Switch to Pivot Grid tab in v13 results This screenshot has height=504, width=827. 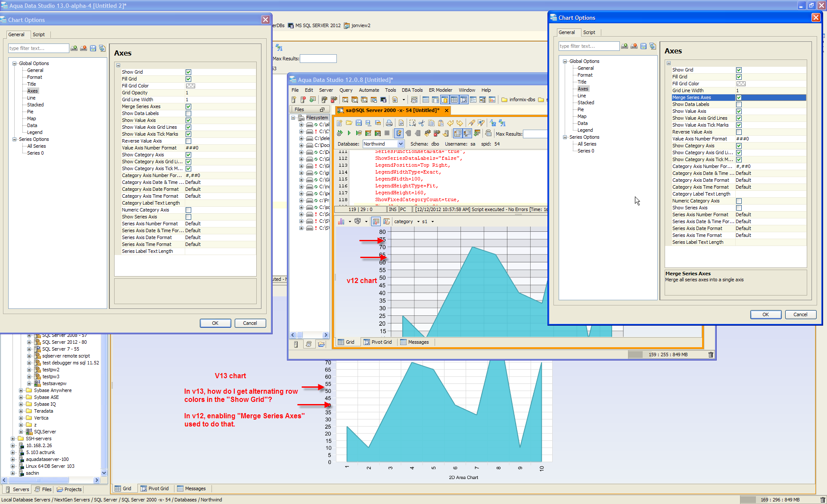(x=154, y=488)
